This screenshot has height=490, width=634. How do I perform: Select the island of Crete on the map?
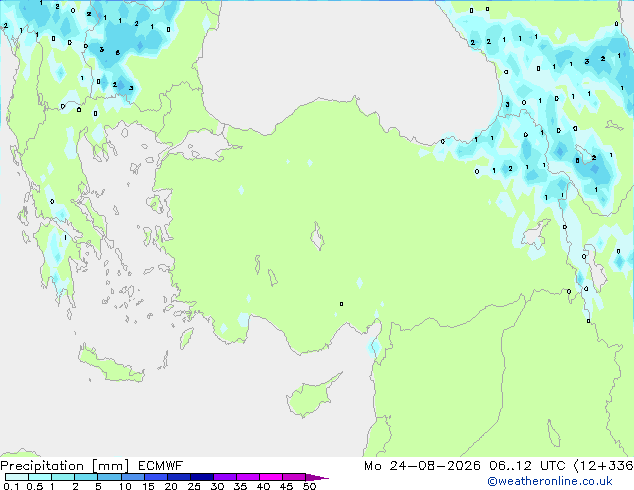(111, 366)
